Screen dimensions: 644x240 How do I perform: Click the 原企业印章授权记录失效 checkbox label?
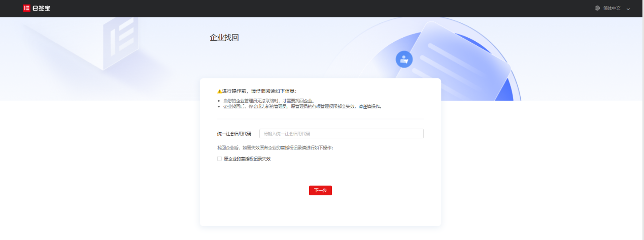coord(247,159)
